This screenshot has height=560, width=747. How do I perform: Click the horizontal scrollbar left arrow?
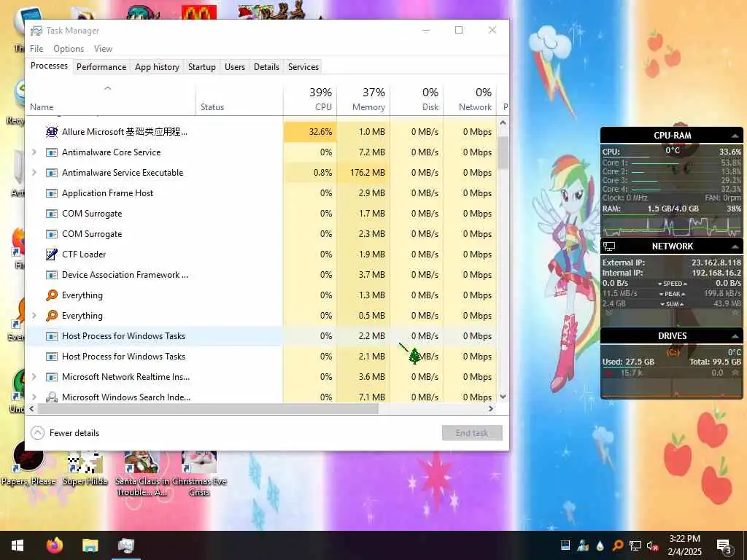point(32,408)
